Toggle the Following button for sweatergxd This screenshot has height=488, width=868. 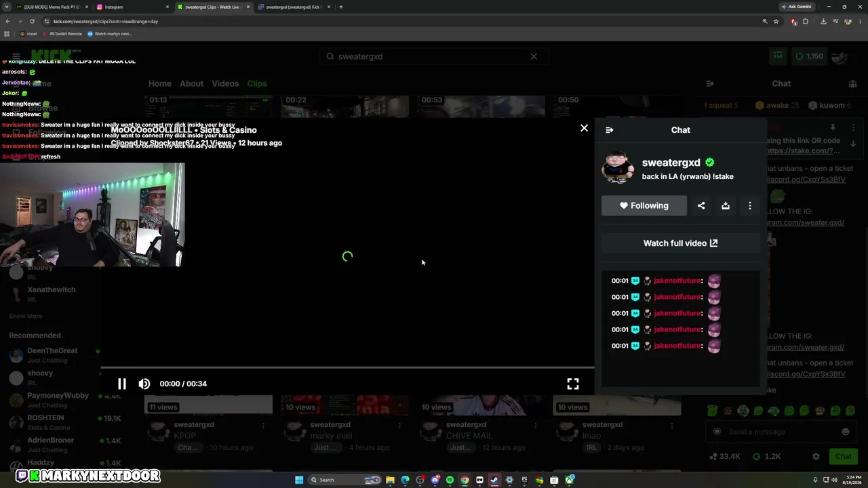[644, 205]
